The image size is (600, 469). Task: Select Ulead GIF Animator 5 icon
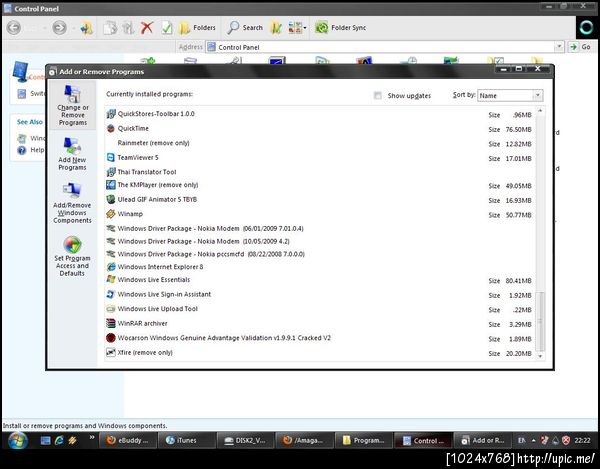pyautogui.click(x=111, y=199)
